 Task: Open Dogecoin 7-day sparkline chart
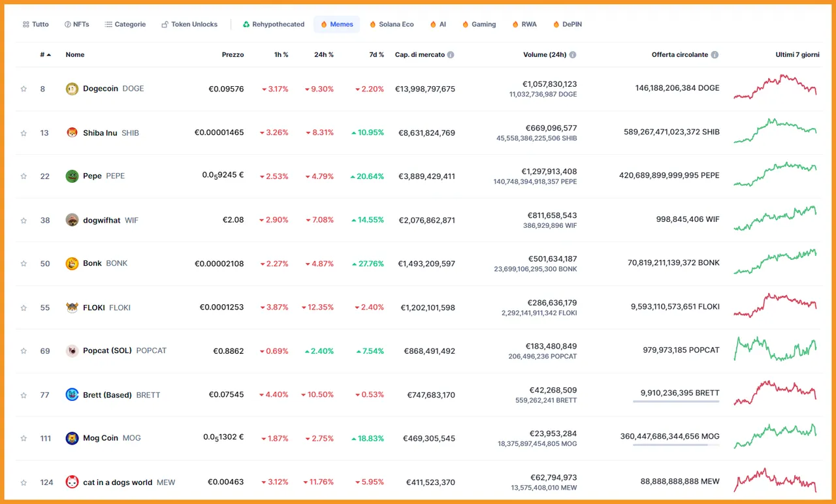[775, 87]
